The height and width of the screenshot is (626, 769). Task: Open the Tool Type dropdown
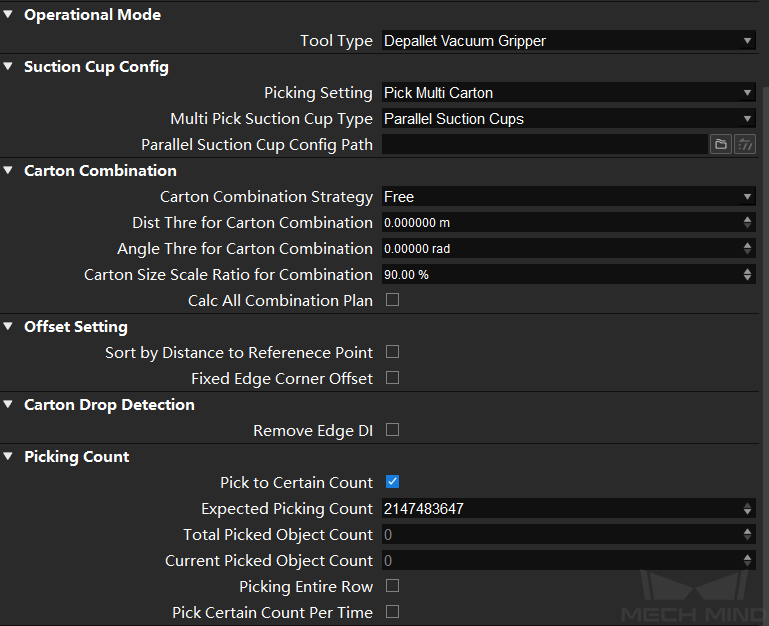pyautogui.click(x=568, y=41)
